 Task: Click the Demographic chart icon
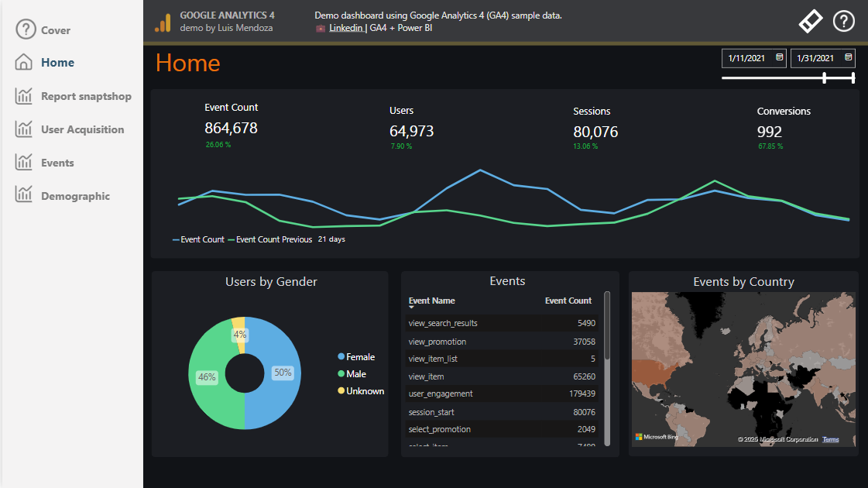pos(24,194)
